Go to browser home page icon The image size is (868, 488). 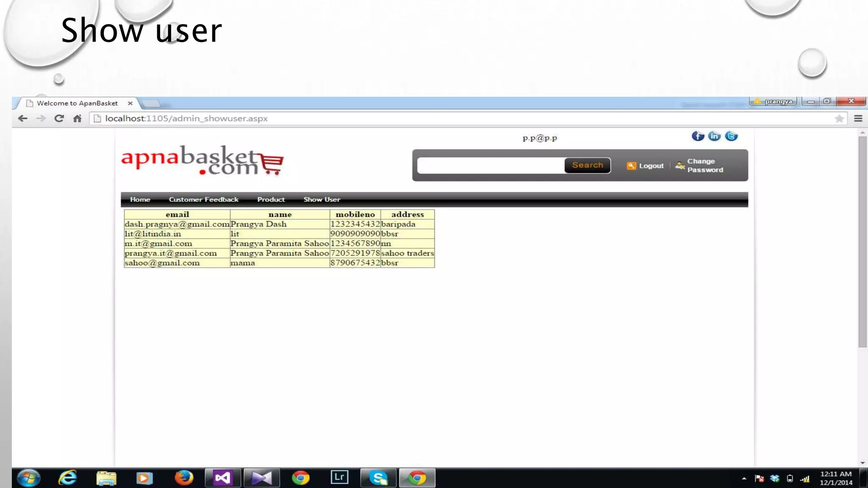pyautogui.click(x=77, y=119)
